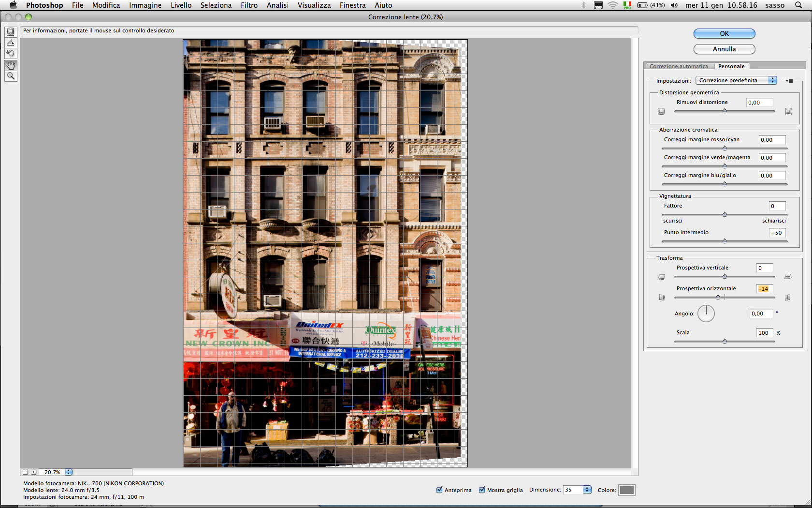Click the barrel distortion icon left of slider

(661, 111)
